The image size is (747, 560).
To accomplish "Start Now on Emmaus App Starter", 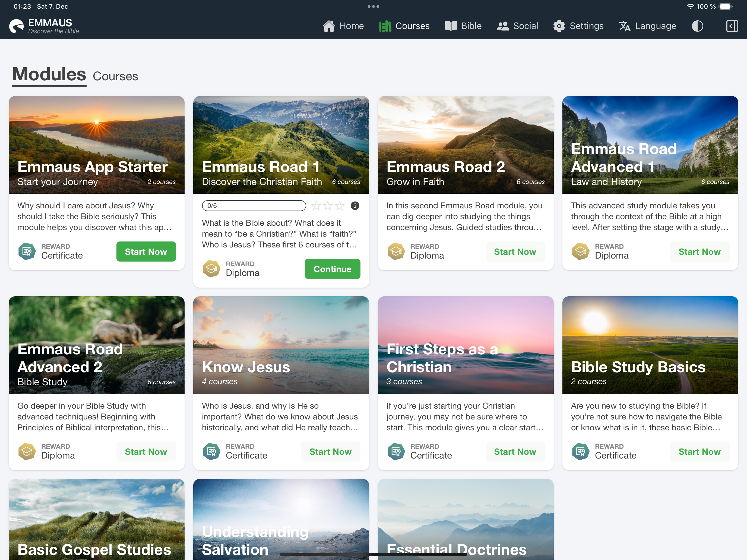I will coord(146,252).
